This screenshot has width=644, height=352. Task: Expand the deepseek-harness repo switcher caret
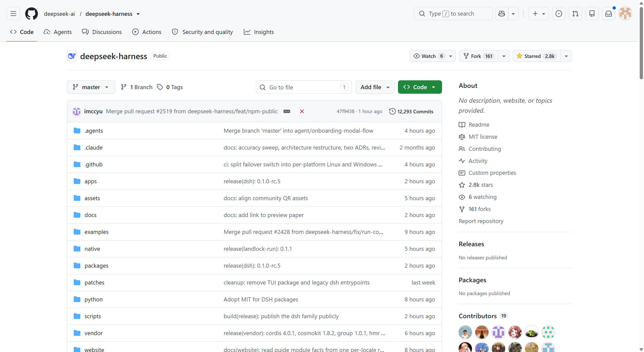click(x=138, y=14)
